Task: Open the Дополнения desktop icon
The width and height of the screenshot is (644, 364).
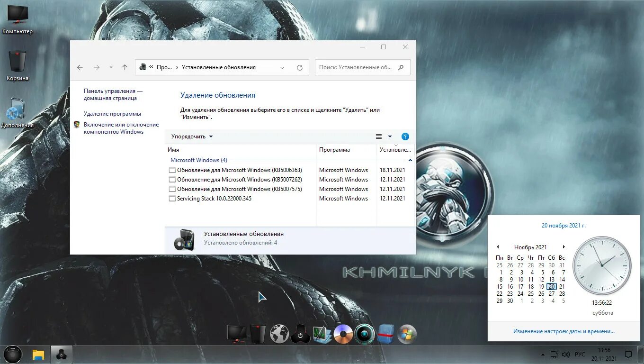Action: (18, 113)
